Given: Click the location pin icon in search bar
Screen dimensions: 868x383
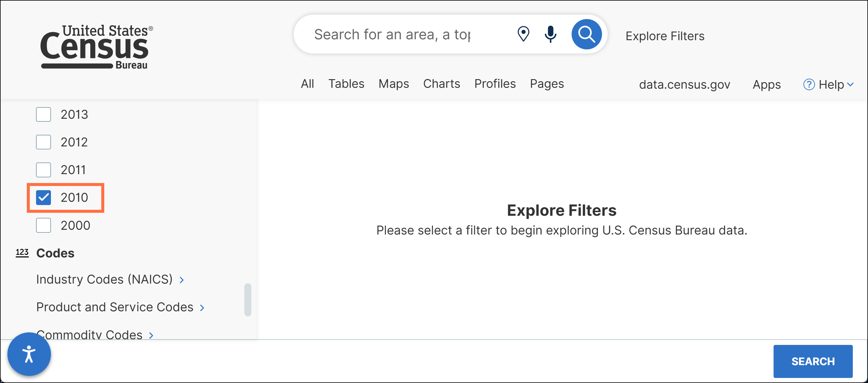Looking at the screenshot, I should pyautogui.click(x=523, y=34).
